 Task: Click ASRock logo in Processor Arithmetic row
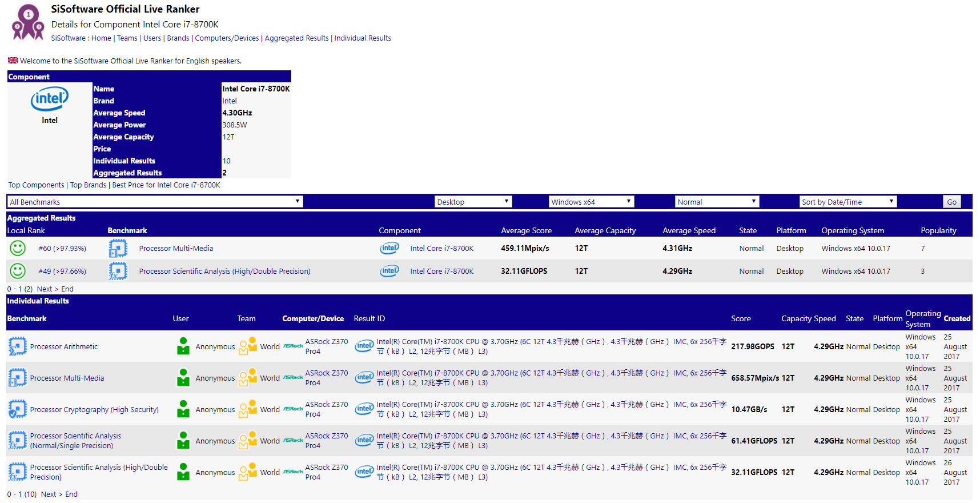click(x=293, y=346)
